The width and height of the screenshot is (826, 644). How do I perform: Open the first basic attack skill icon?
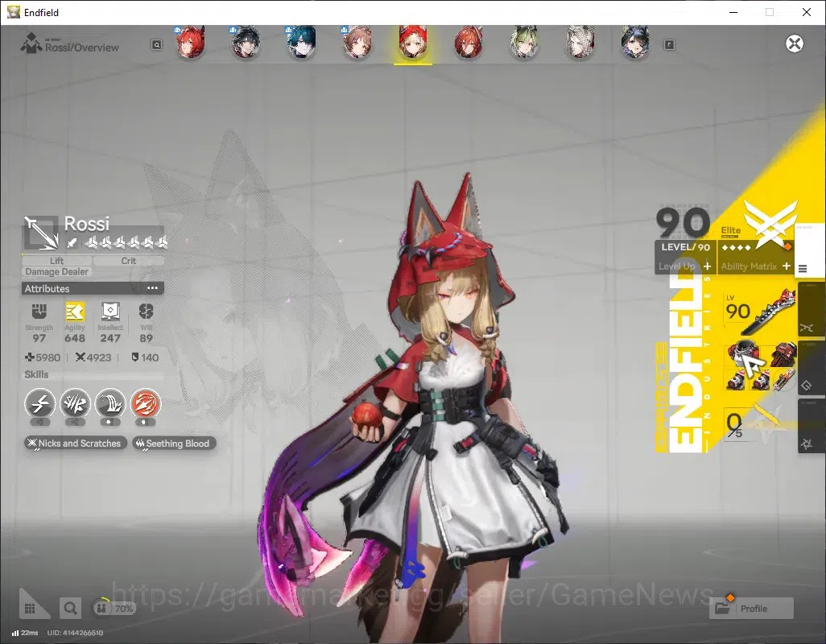[x=40, y=404]
